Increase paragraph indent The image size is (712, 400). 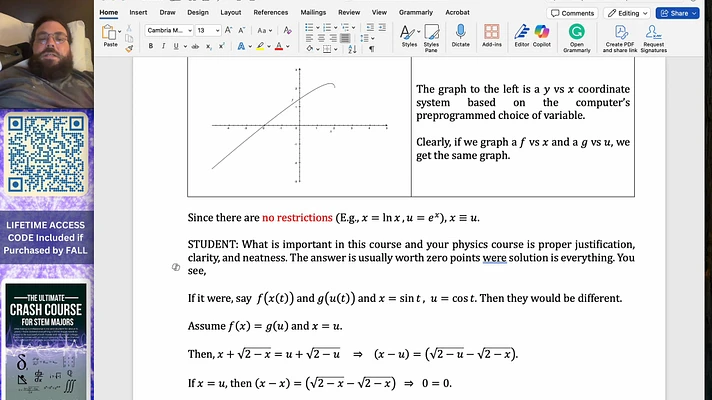tap(382, 28)
